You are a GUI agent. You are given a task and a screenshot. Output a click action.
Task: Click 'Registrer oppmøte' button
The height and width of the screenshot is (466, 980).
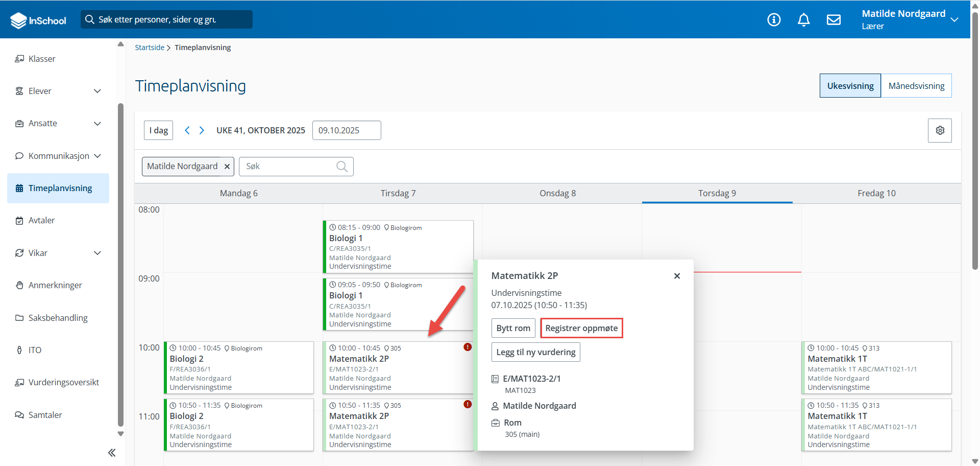(581, 328)
